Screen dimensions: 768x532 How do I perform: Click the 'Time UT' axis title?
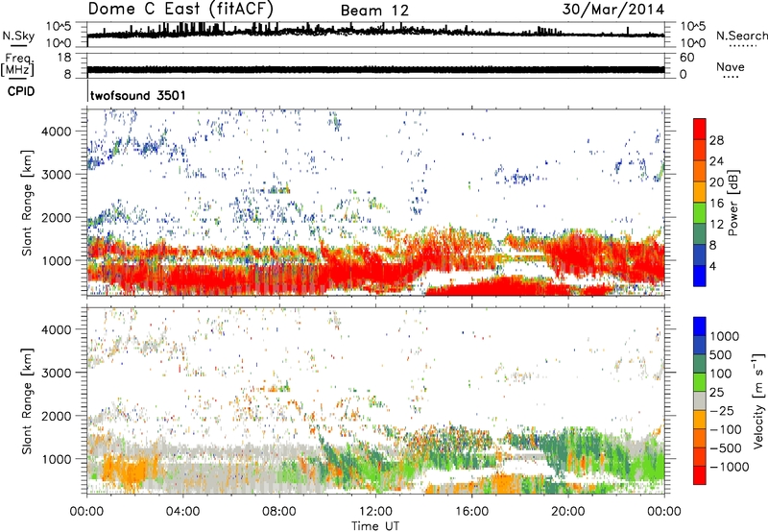point(375,526)
